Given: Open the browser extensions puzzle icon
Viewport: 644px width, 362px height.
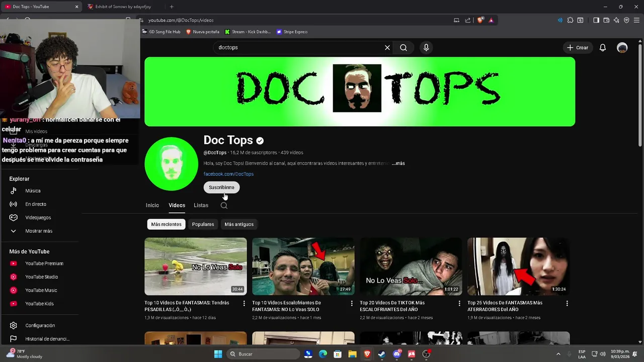Looking at the screenshot, I should click(x=570, y=20).
